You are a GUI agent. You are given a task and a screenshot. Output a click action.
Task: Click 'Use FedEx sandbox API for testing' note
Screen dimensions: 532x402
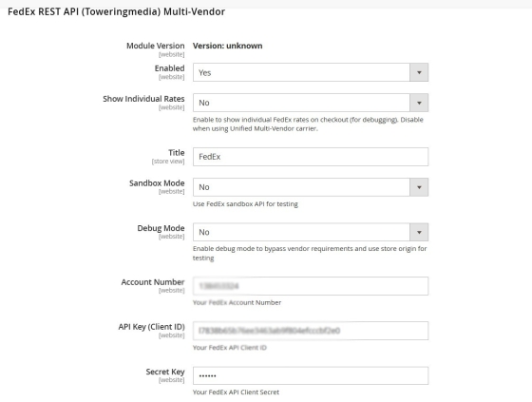click(x=245, y=204)
